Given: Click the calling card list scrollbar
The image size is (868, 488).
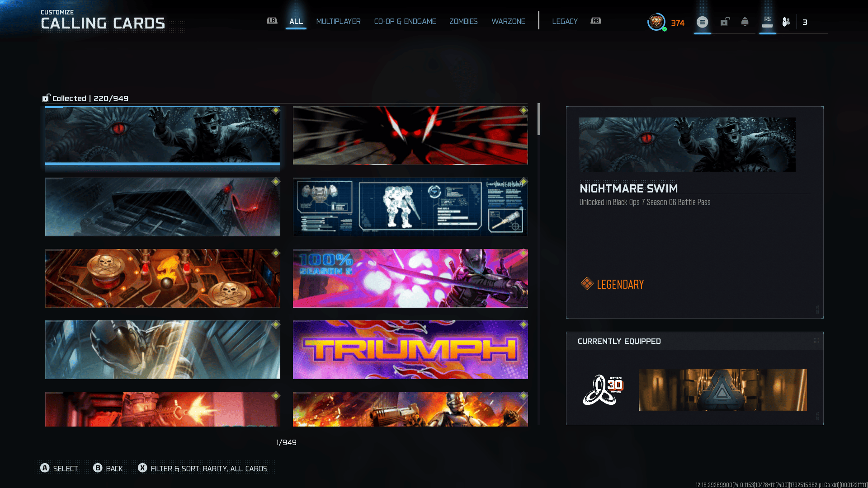Looking at the screenshot, I should coord(539,119).
